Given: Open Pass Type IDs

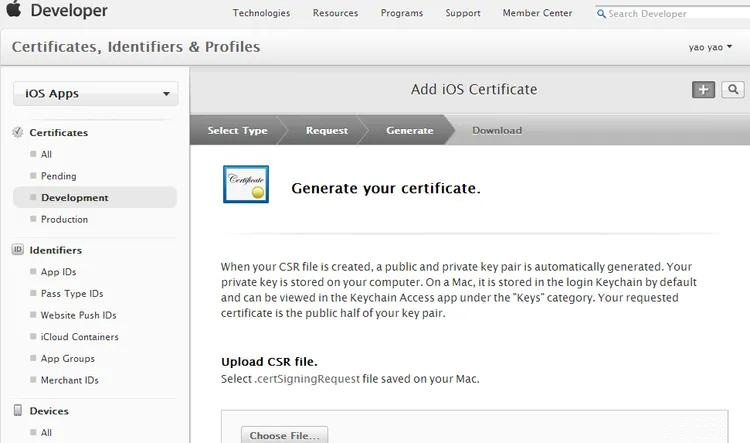Looking at the screenshot, I should click(x=72, y=293).
